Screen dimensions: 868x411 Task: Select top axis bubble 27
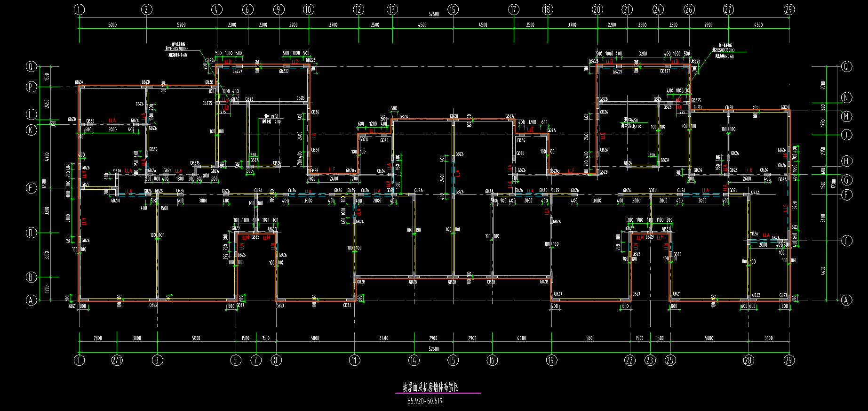pyautogui.click(x=728, y=9)
